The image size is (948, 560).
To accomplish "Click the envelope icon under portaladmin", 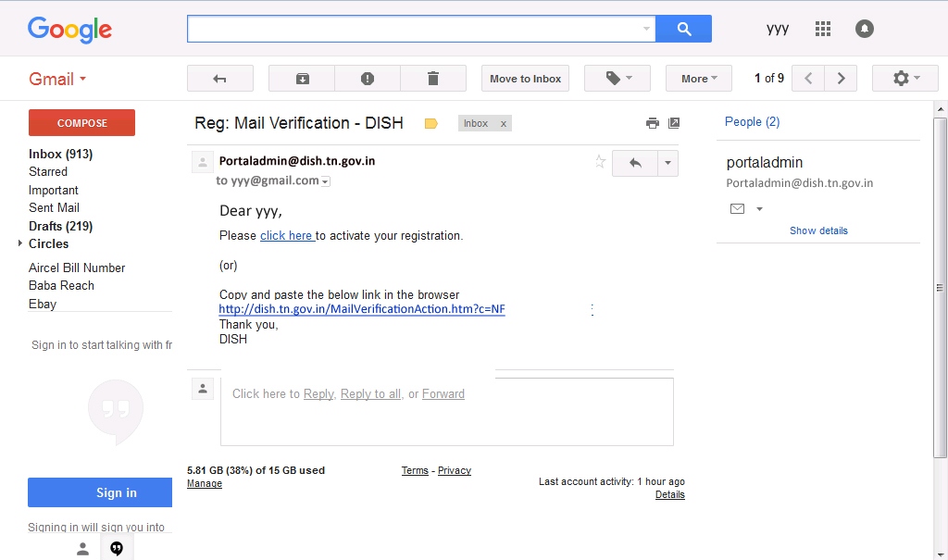I will 737,208.
